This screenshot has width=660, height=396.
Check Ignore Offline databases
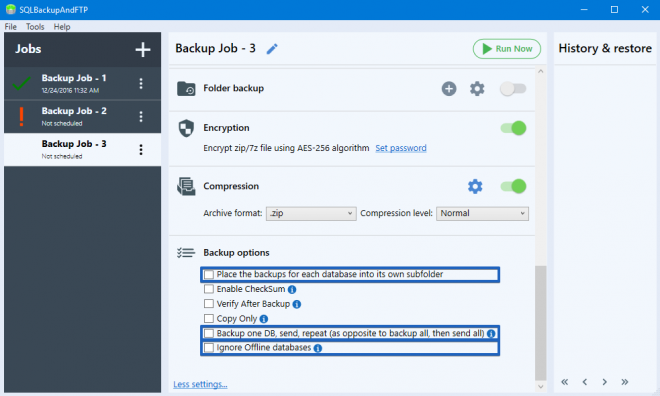pyautogui.click(x=209, y=348)
